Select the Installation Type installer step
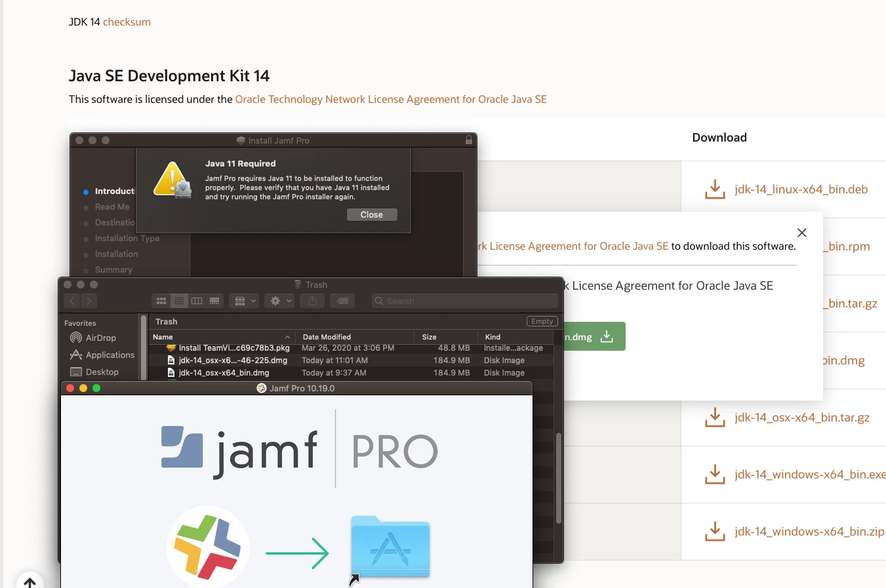 (x=127, y=238)
